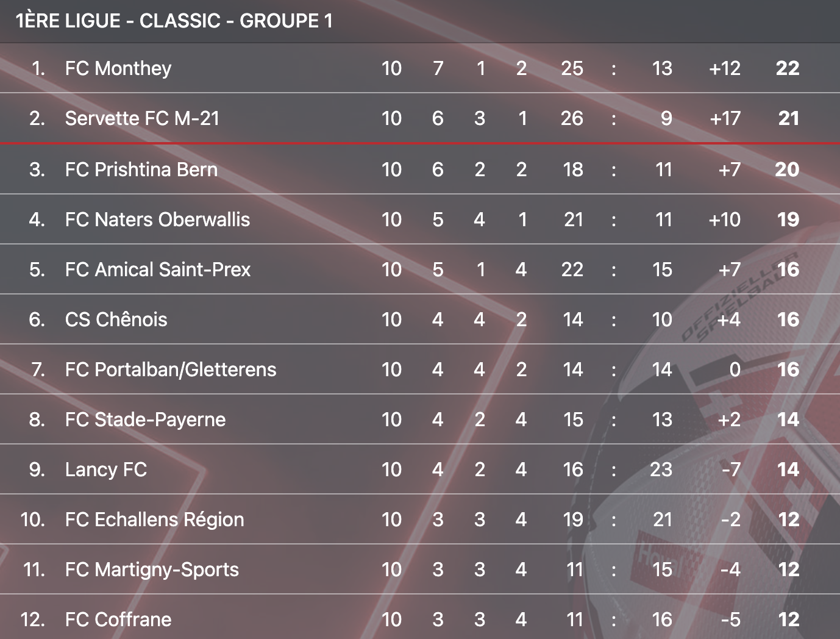The width and height of the screenshot is (840, 639).
Task: Click the FC Portalban/Gletterens team name
Action: (x=171, y=369)
